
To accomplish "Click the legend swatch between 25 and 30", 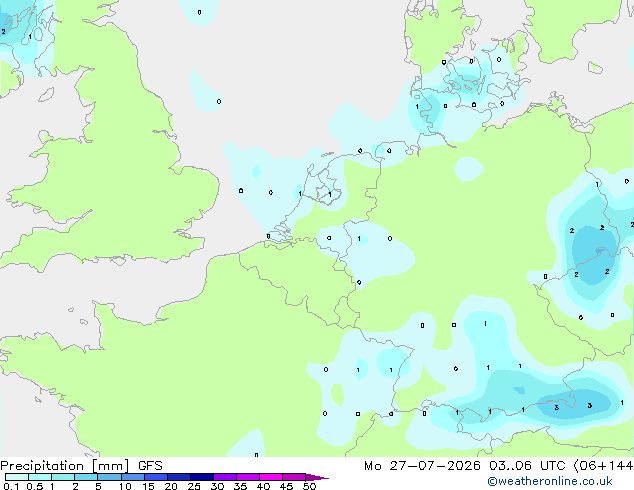I will click(202, 477).
